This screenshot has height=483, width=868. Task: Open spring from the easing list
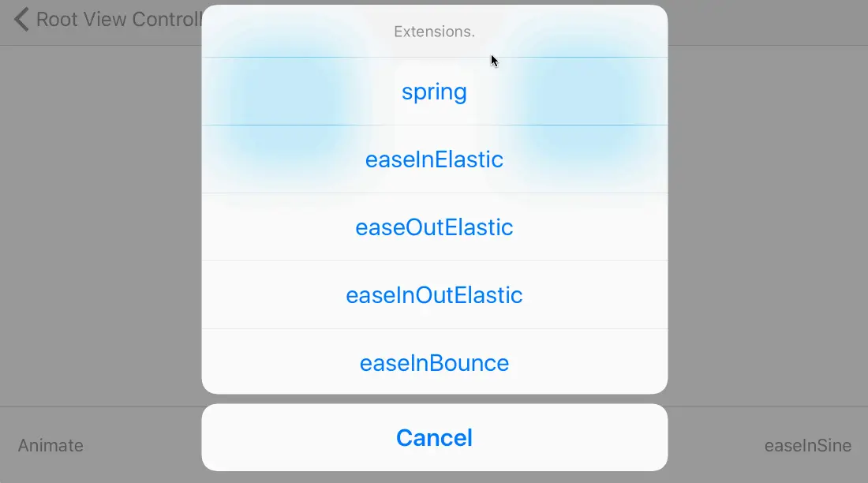pyautogui.click(x=434, y=92)
